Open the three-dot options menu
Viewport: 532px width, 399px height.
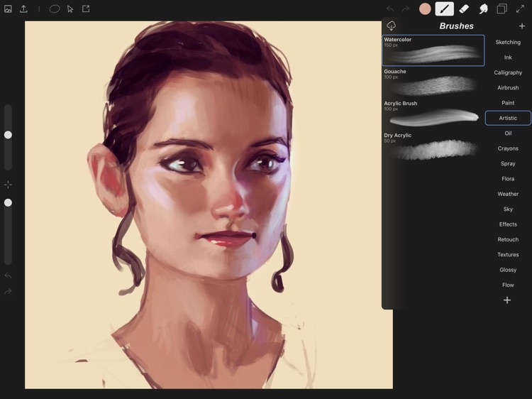(39, 9)
